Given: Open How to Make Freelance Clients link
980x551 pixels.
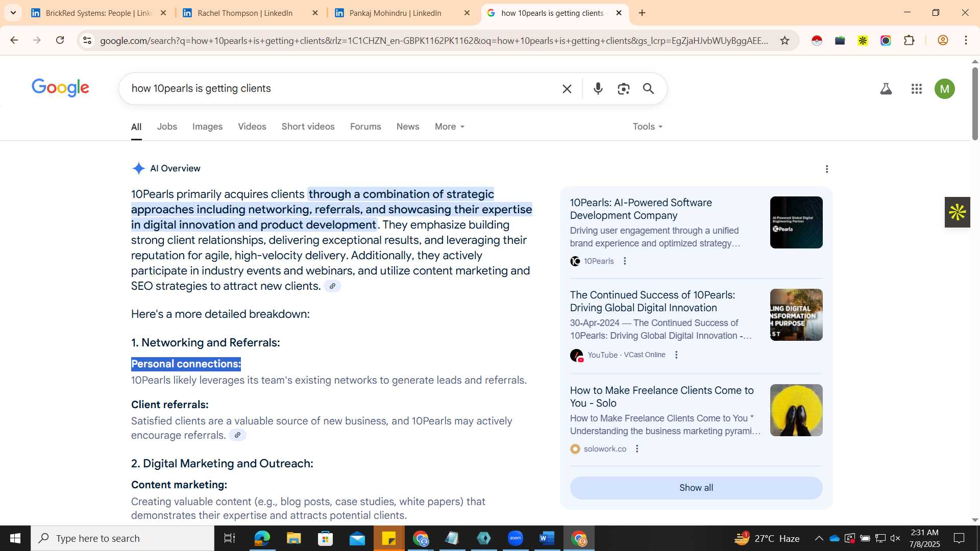Looking at the screenshot, I should pos(661,396).
